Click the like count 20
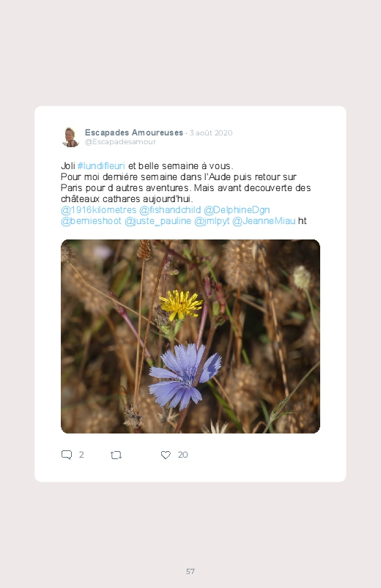Image resolution: width=381 pixels, height=588 pixels. [x=182, y=455]
